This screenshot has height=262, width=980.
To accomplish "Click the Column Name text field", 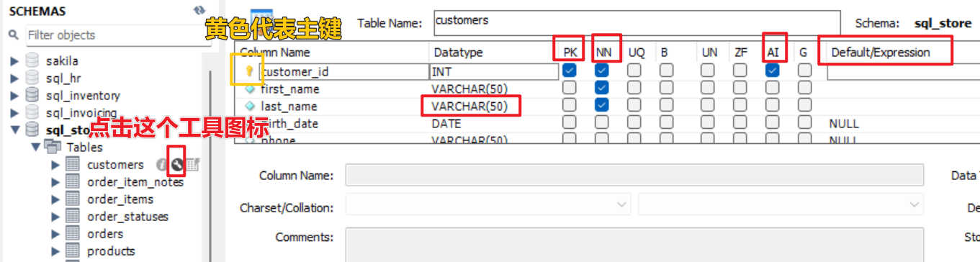I will pyautogui.click(x=634, y=175).
